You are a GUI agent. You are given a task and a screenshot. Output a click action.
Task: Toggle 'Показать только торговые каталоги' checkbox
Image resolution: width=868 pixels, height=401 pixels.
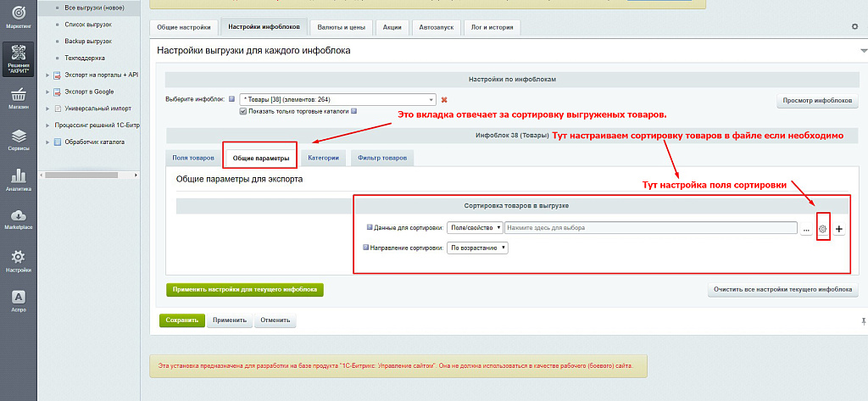point(244,110)
